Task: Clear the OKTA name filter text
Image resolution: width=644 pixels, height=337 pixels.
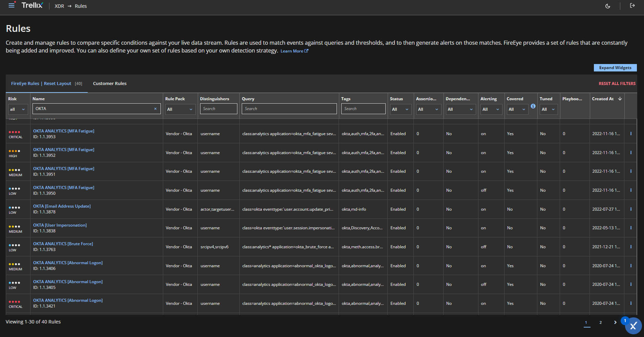Action: 155,109
